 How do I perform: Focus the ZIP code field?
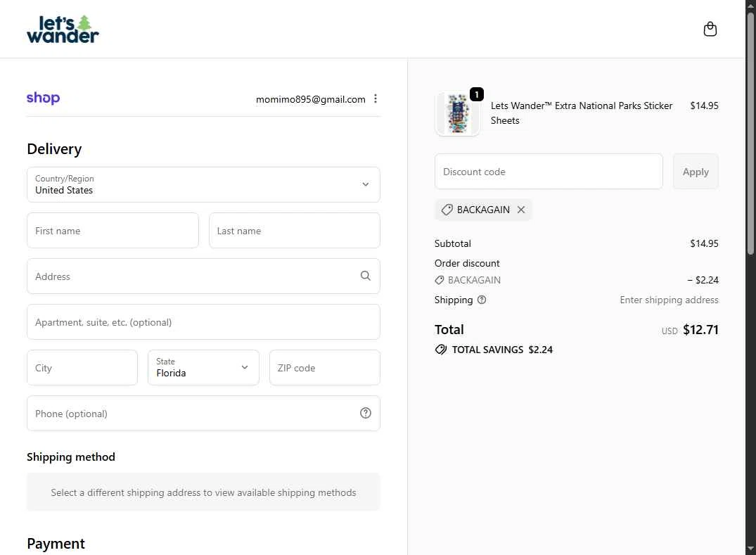(x=324, y=367)
